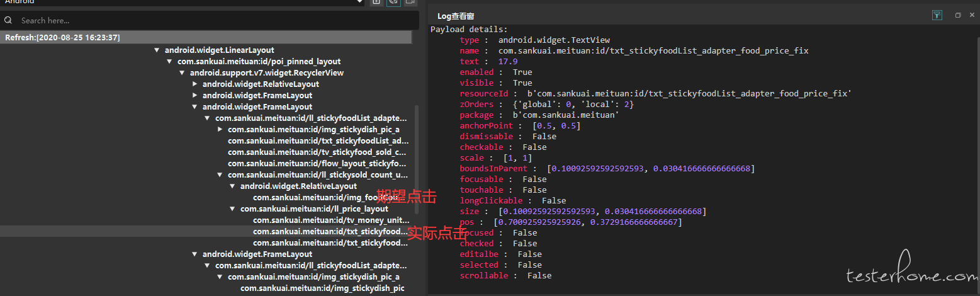Click the zOrders {'global': 0, 'local': 2} line
The width and height of the screenshot is (980, 296).
[x=547, y=104]
